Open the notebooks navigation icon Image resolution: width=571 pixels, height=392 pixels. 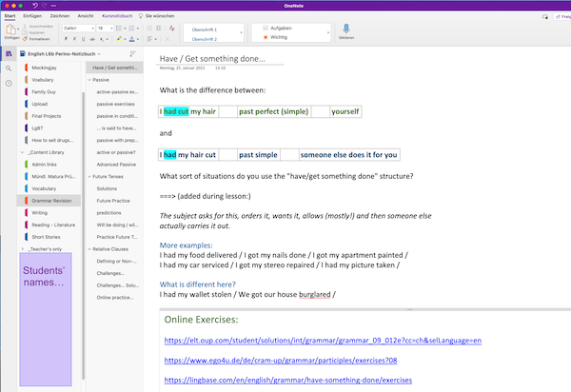pos(9,53)
